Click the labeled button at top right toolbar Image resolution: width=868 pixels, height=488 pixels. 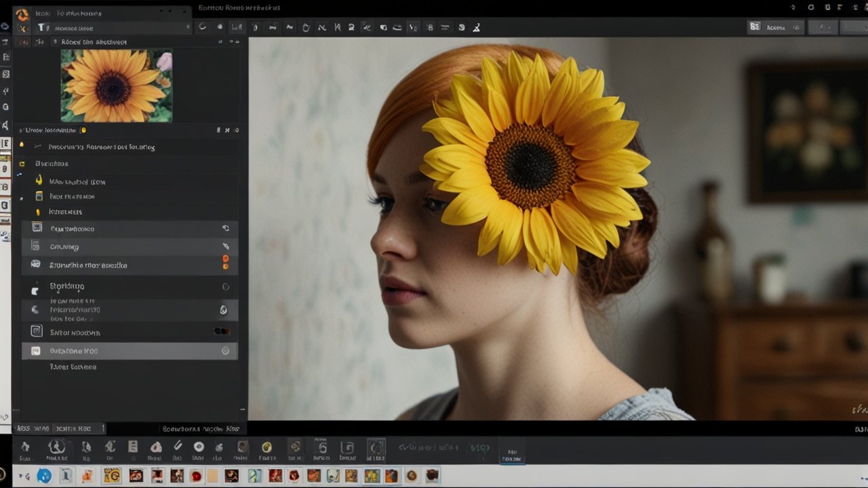tap(775, 27)
